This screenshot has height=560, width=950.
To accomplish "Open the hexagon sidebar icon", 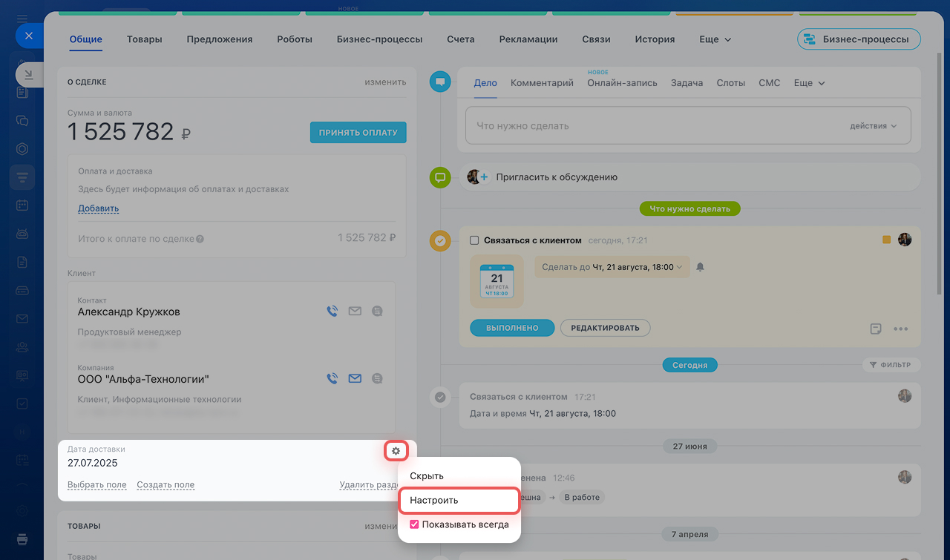I will point(22,148).
